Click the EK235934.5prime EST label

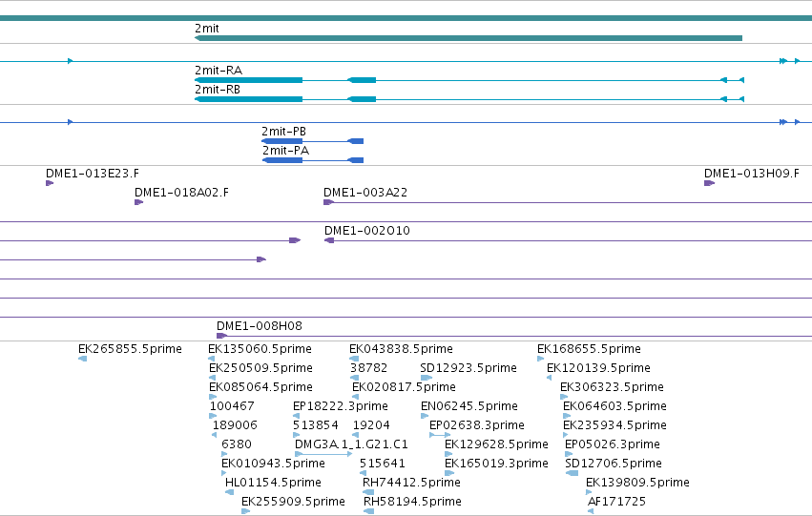coord(614,425)
